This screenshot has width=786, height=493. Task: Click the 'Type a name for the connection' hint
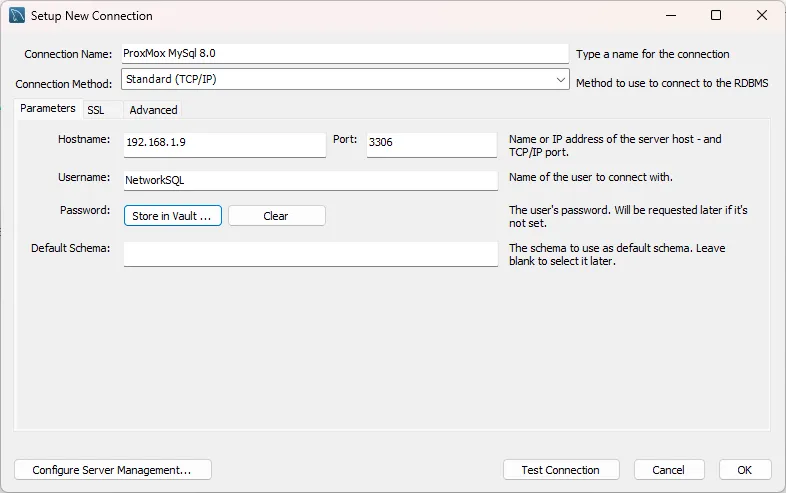click(x=652, y=54)
